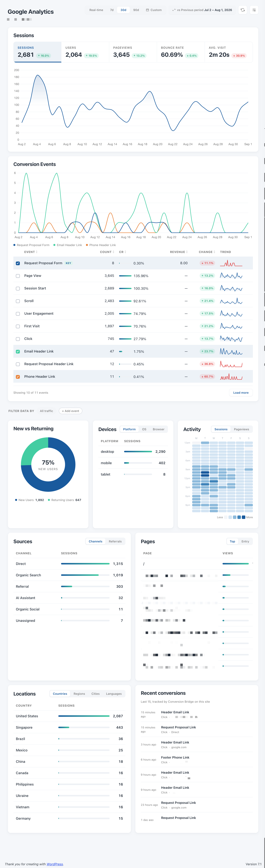This screenshot has height=868, width=265.
Task: Click the Page View trend sparkline
Action: pyautogui.click(x=231, y=276)
